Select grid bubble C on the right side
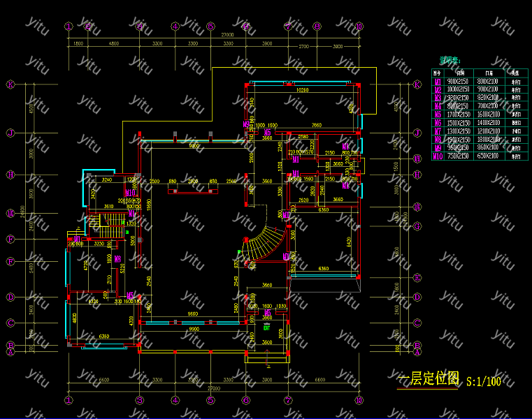 tap(417, 323)
